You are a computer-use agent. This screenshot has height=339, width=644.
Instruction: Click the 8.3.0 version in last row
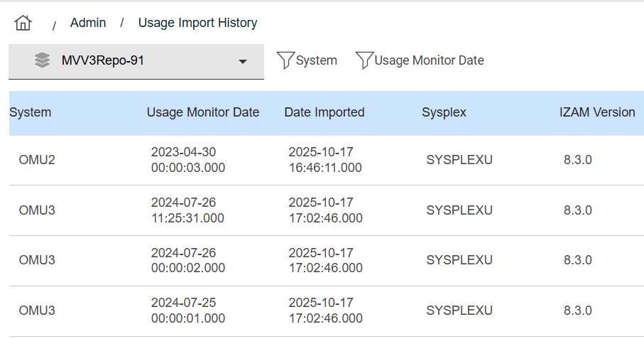click(577, 311)
